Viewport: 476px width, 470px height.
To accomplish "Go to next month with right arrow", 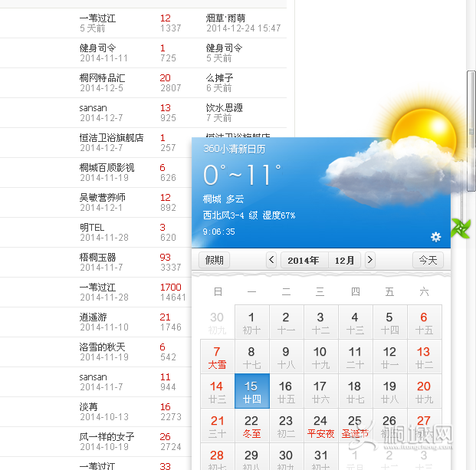I will tap(370, 260).
